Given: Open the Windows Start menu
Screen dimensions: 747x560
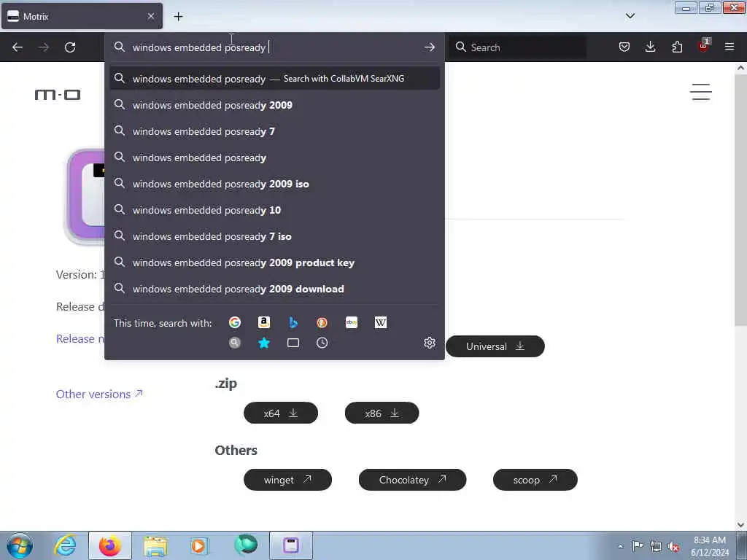Looking at the screenshot, I should (20, 545).
